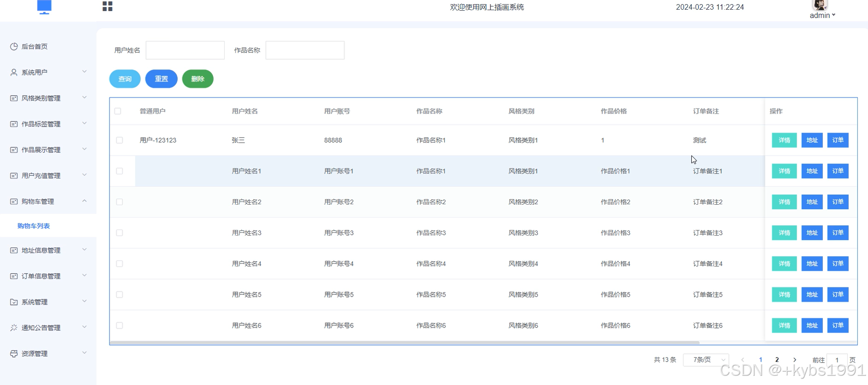The height and width of the screenshot is (385, 868).
Task: Click the 系统用户 person icon
Action: point(14,72)
